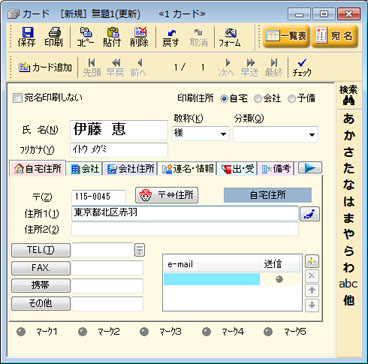The width and height of the screenshot is (368, 364).
Task: Click the 〒⇔住所 postal code conversion button
Action: point(167,195)
